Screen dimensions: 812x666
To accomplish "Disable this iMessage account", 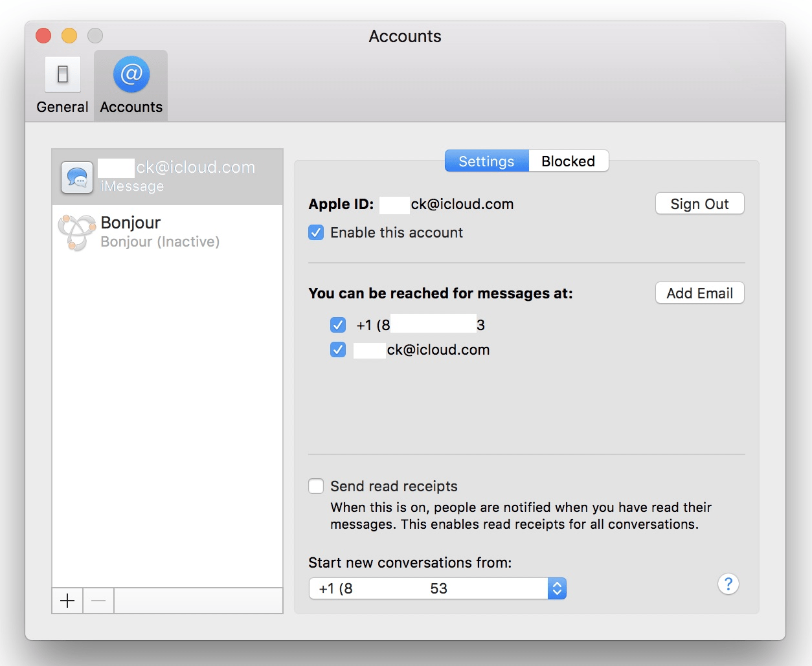I will 315,232.
